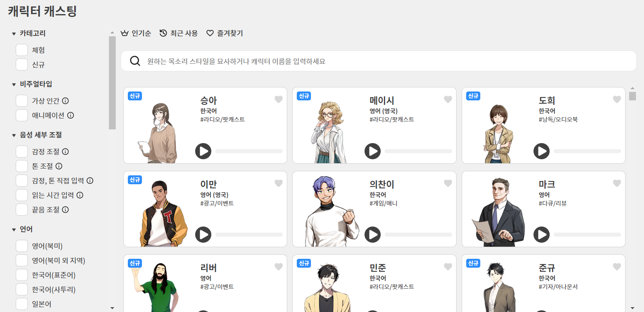Select the 마크 character portrait

point(499,212)
